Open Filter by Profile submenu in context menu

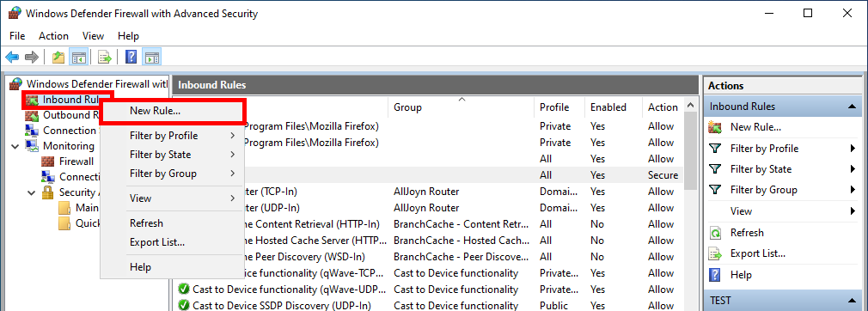coord(173,136)
